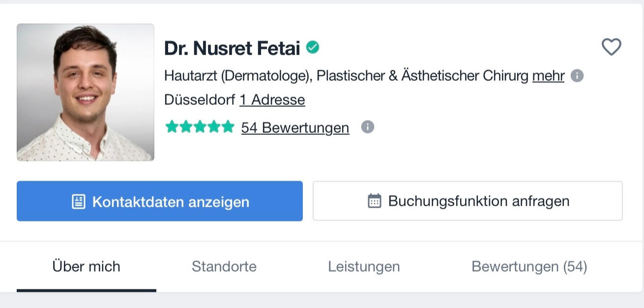644x308 pixels.
Task: Click the green verified checkmark badge
Action: (313, 47)
